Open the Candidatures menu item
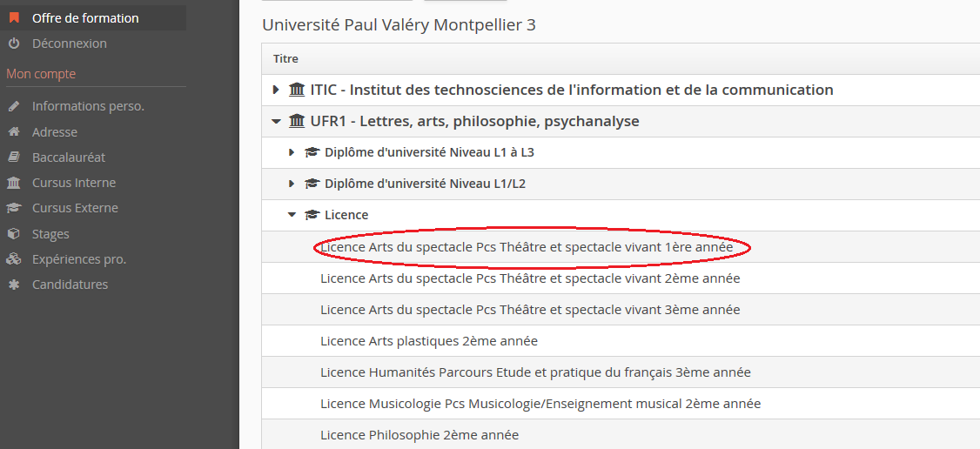The height and width of the screenshot is (449, 980). pyautogui.click(x=70, y=285)
